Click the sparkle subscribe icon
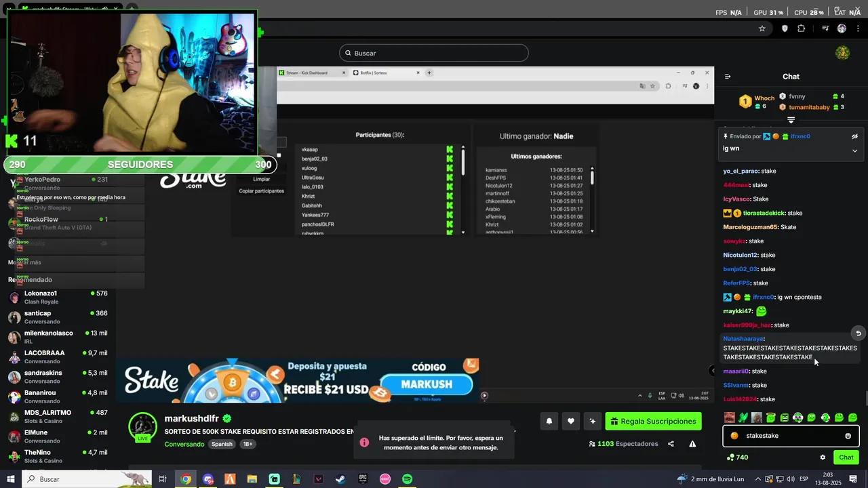Screen dimensions: 868x488 pos(593,421)
